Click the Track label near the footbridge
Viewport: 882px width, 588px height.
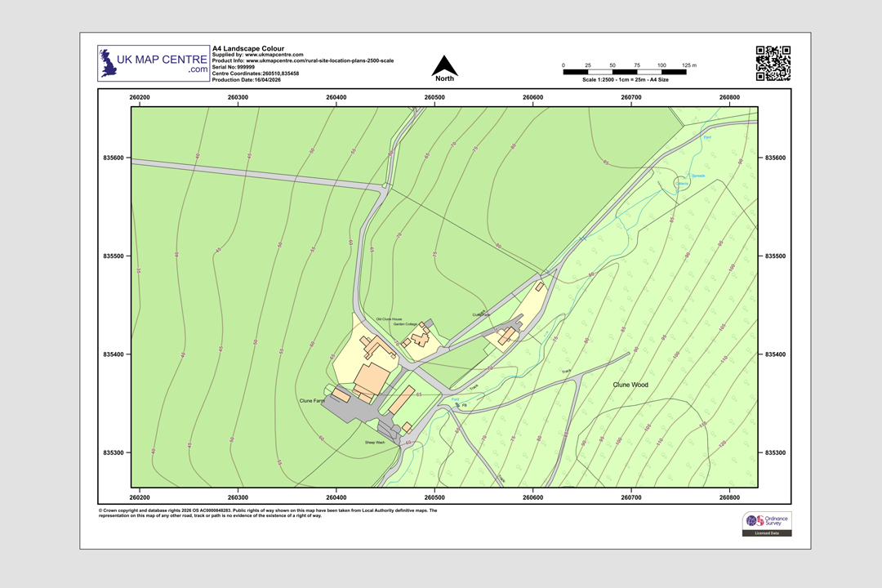pos(474,386)
